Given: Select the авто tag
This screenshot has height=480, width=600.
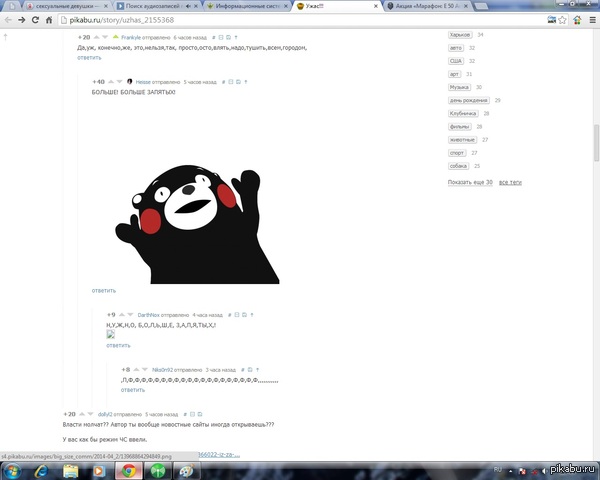Looking at the screenshot, I should (456, 48).
